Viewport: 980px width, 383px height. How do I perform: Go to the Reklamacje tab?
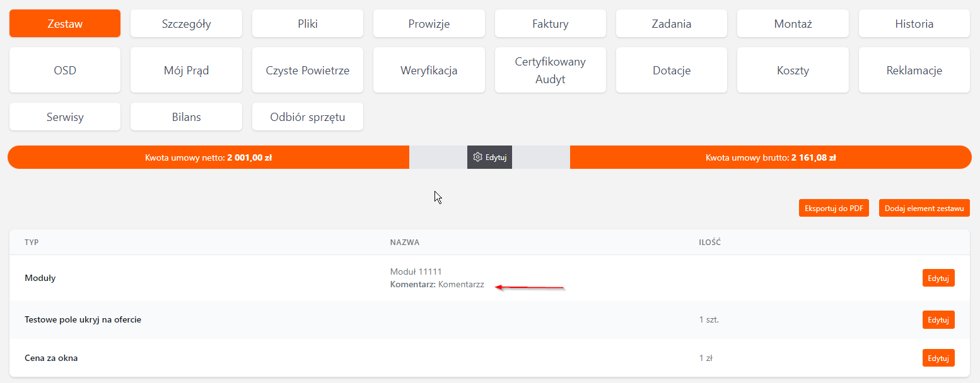914,71
